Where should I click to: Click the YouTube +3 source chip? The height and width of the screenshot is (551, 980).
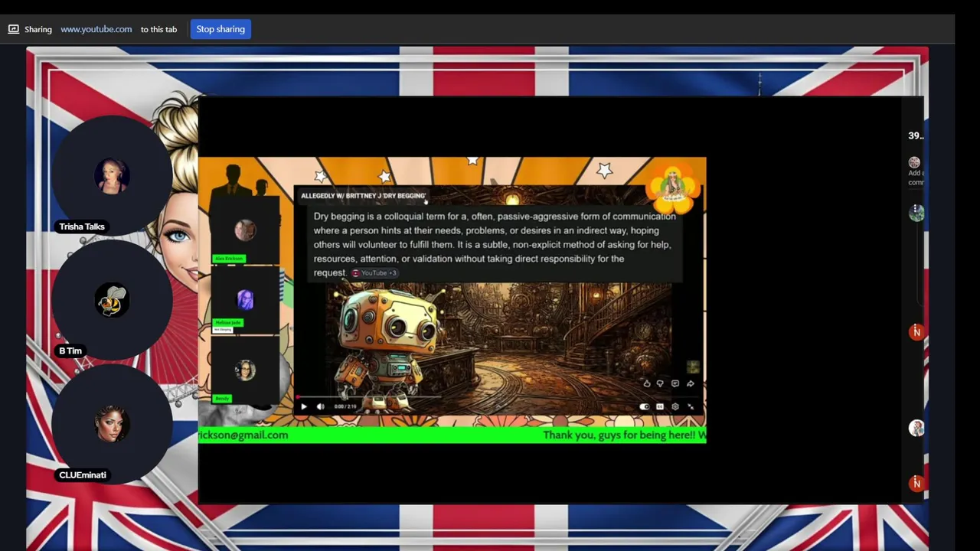pos(374,273)
